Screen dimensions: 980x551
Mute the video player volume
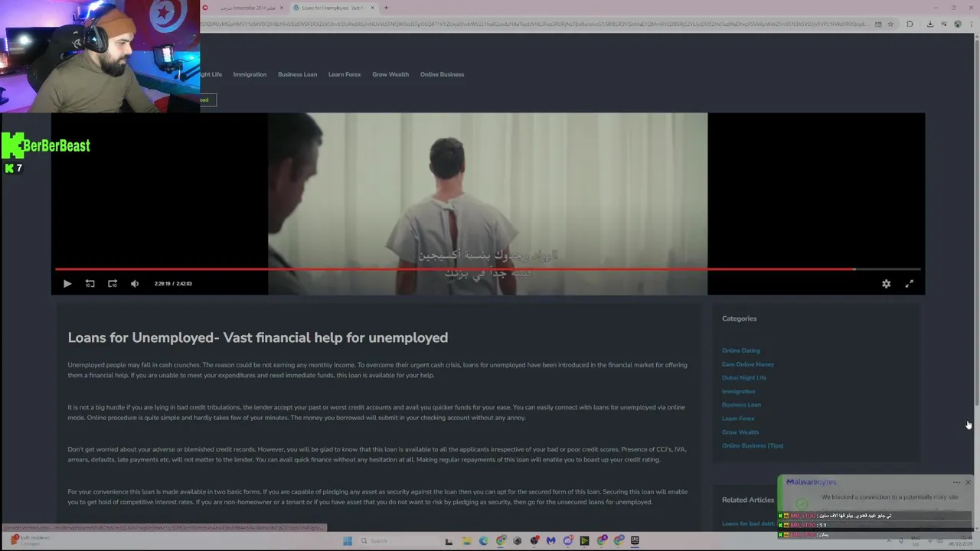(x=135, y=284)
